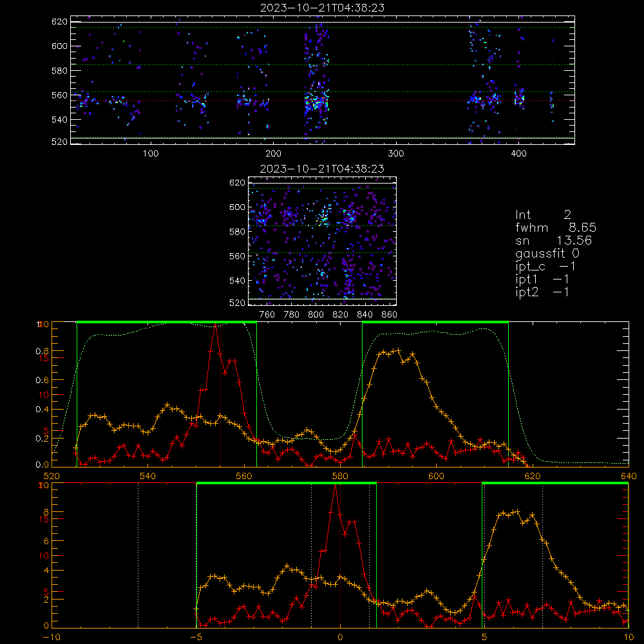Click x-axis label 800 on middle plot
The height and width of the screenshot is (644, 644).
tap(316, 314)
